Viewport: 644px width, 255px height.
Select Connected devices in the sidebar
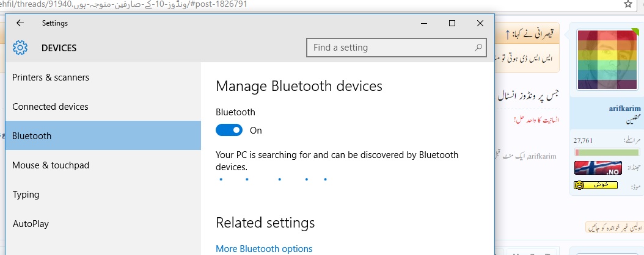pyautogui.click(x=50, y=107)
